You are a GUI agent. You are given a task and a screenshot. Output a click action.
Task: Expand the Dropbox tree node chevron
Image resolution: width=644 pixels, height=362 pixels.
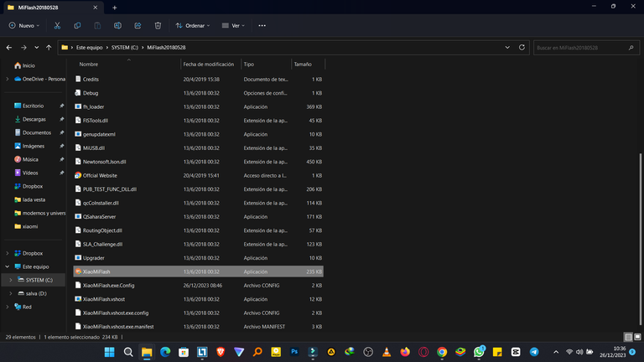(8, 253)
